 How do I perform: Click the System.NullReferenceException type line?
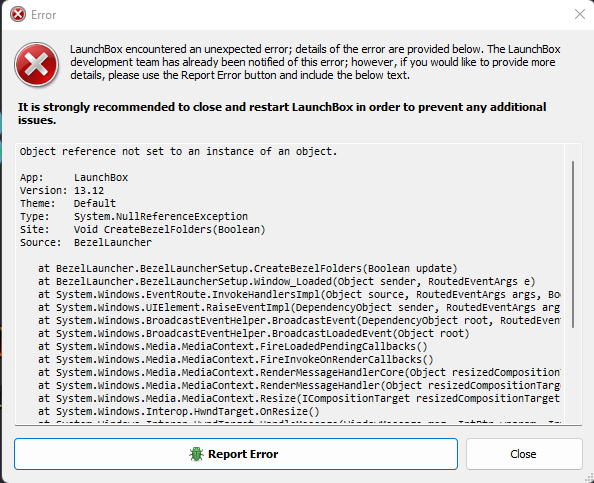pyautogui.click(x=134, y=216)
